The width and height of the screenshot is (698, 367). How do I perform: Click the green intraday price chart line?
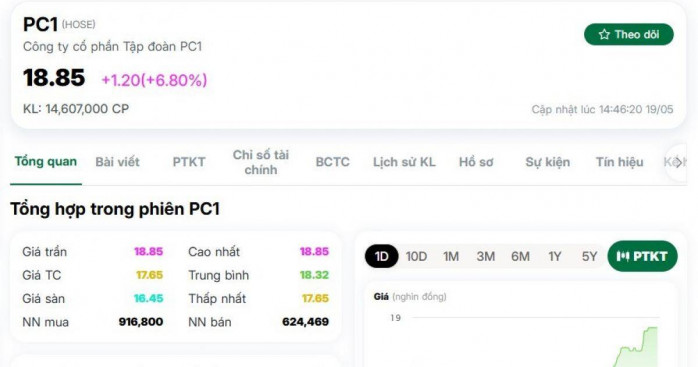[x=636, y=347]
